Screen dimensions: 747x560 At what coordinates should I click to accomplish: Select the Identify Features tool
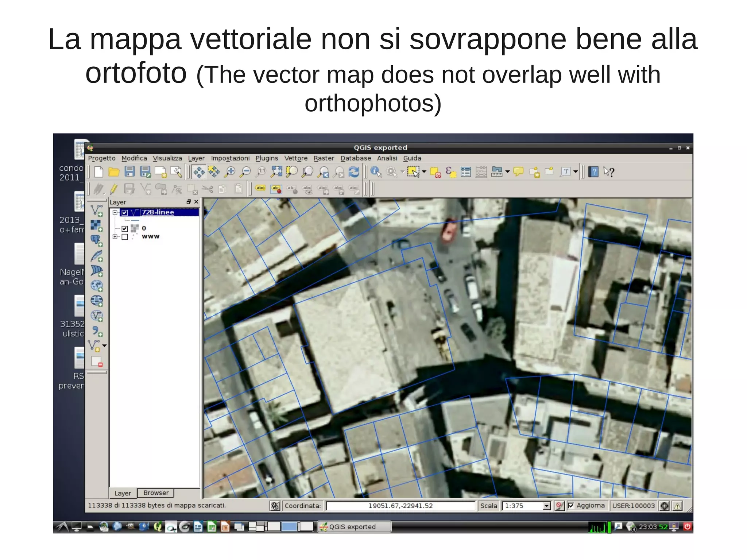[x=376, y=172]
